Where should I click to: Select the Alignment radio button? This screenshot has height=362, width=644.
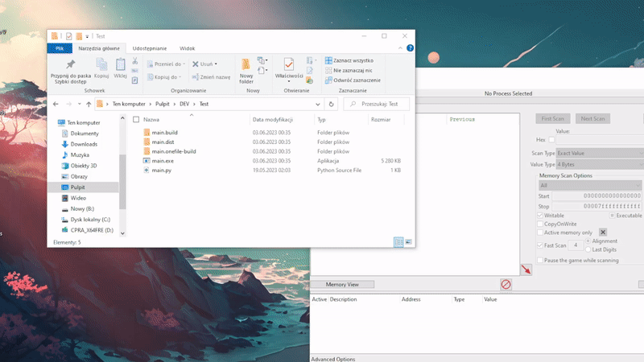[x=588, y=241]
